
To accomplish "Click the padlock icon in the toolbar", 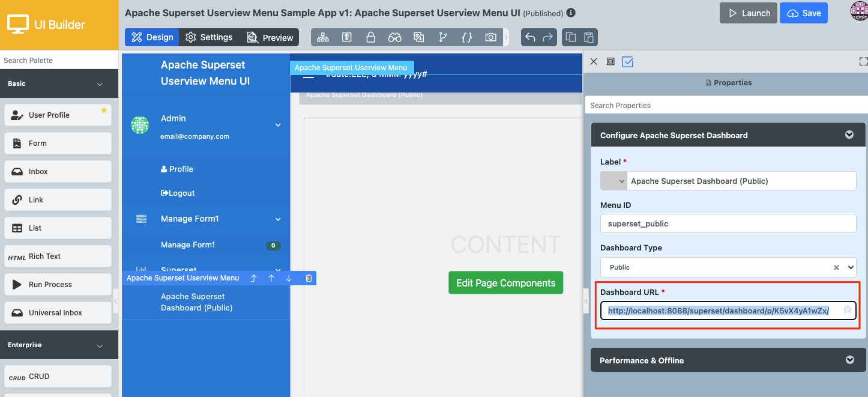I will 371,37.
